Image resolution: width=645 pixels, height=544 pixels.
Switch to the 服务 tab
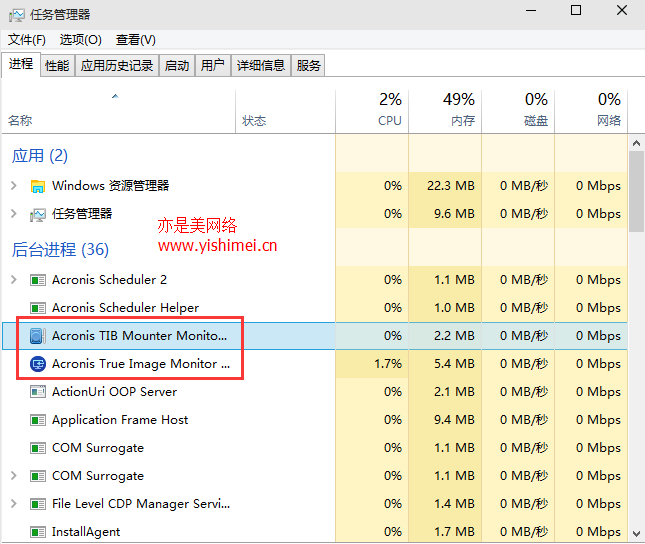click(x=308, y=65)
